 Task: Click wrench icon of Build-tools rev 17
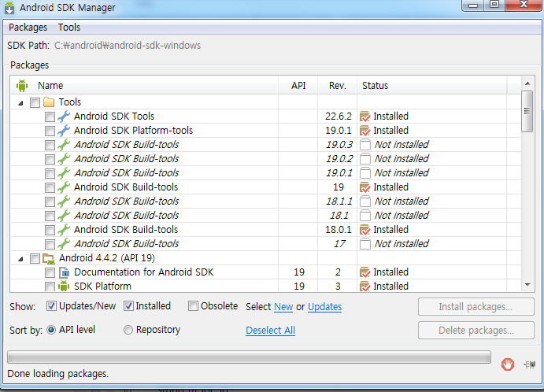(x=64, y=244)
